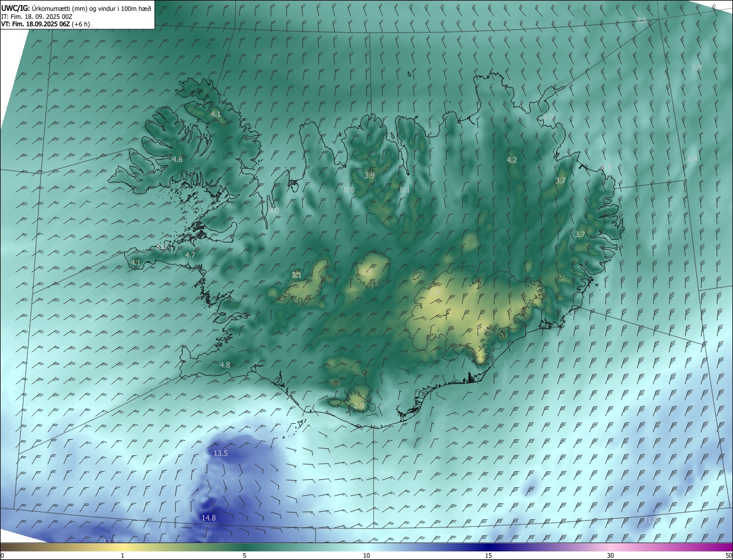Click the dark navy segment of the color scale
The height and width of the screenshot is (560, 733).
pyautogui.click(x=488, y=547)
